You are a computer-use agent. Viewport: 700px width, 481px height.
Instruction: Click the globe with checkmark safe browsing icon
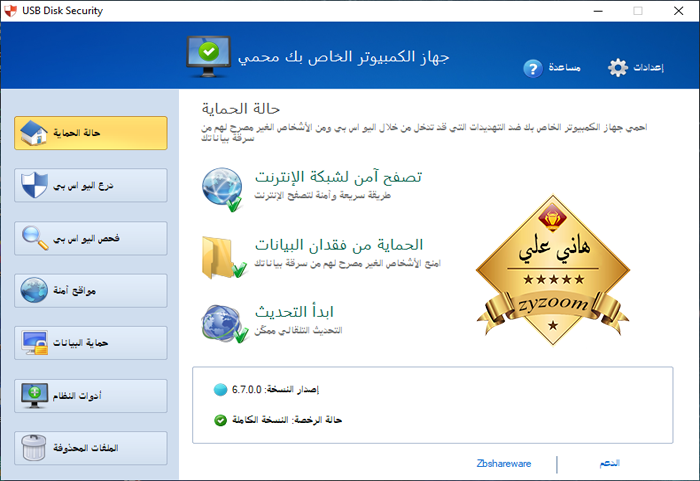coord(222,189)
